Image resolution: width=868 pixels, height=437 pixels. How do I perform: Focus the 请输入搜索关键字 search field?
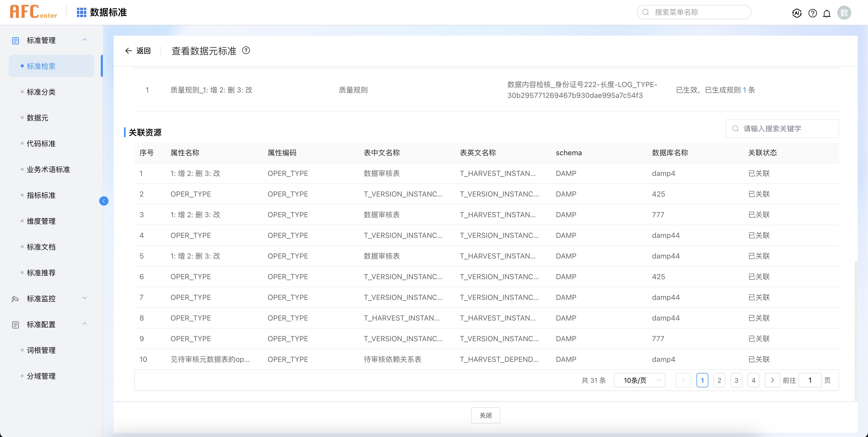782,129
